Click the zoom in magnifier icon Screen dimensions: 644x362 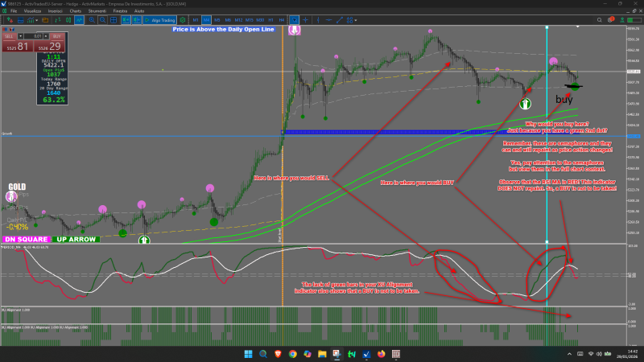coord(92,20)
